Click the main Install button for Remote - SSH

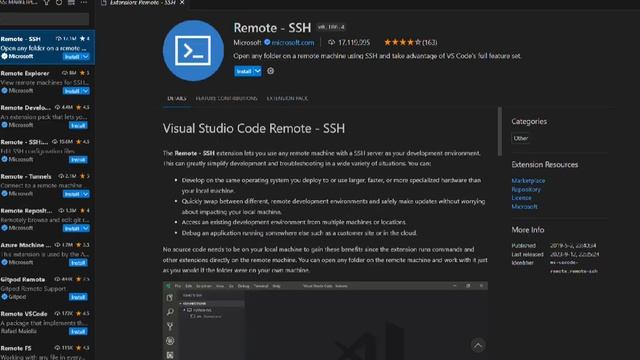click(244, 71)
